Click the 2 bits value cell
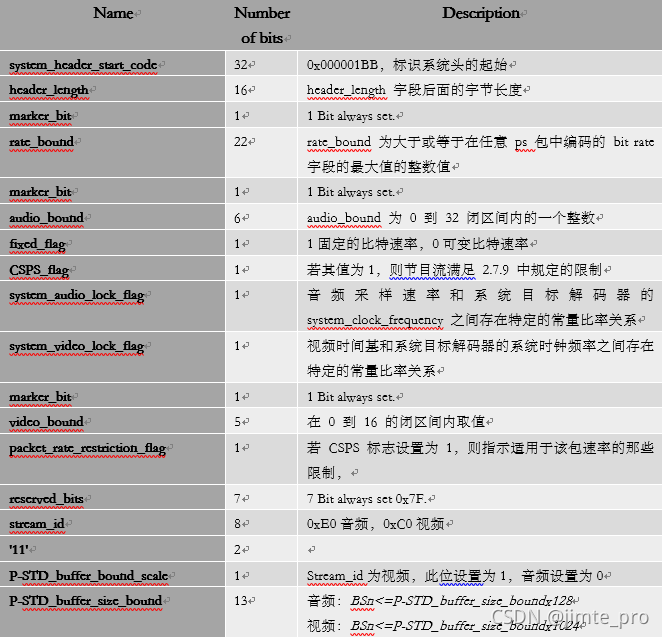The height and width of the screenshot is (638, 664). (261, 549)
